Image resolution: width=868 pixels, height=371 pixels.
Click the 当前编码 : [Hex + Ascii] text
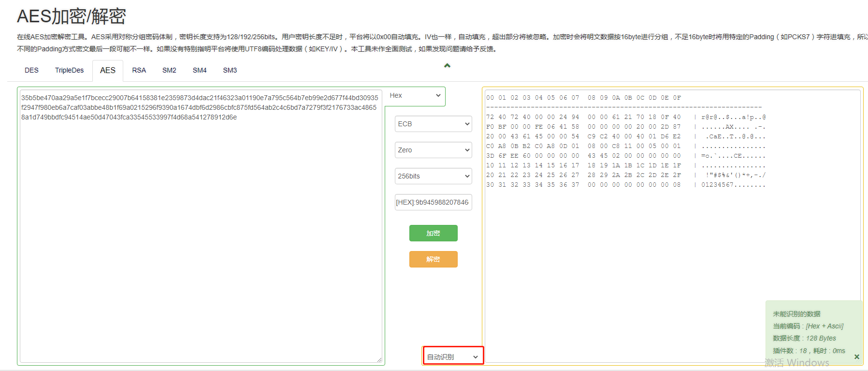pyautogui.click(x=808, y=326)
